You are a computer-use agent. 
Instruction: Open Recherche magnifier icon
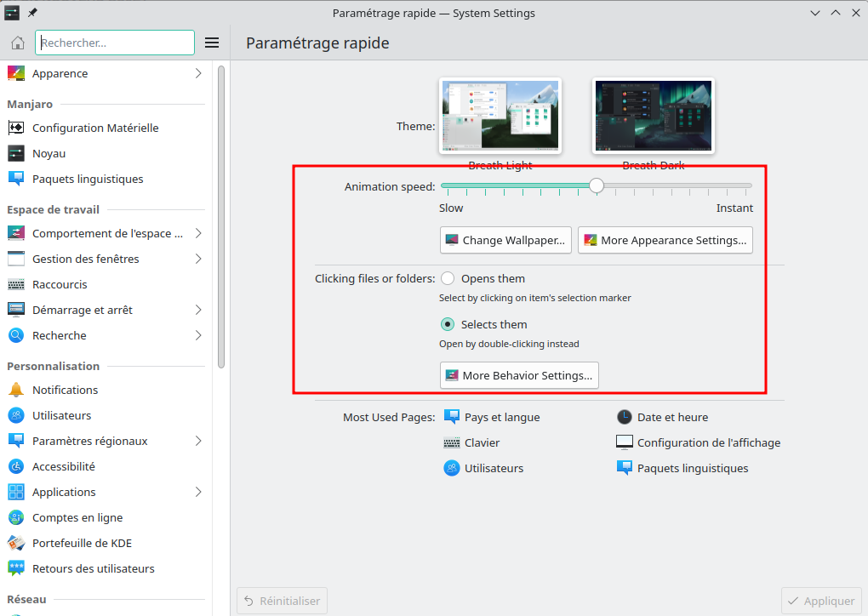pos(16,335)
